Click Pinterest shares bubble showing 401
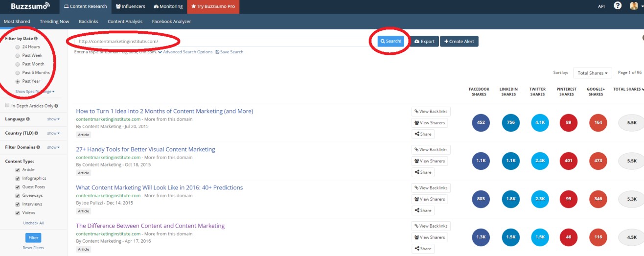644x256 pixels. pyautogui.click(x=569, y=161)
